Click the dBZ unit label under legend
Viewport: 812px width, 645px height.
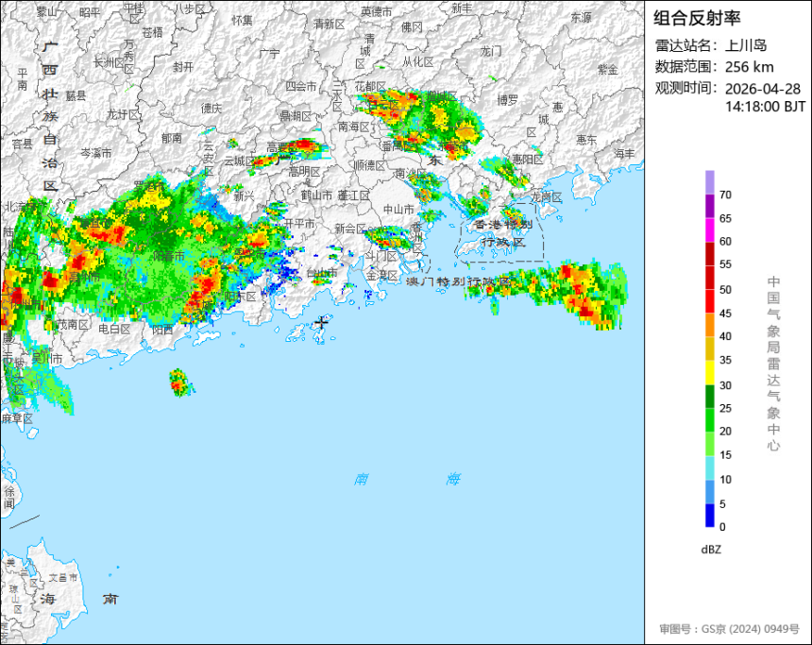point(711,550)
